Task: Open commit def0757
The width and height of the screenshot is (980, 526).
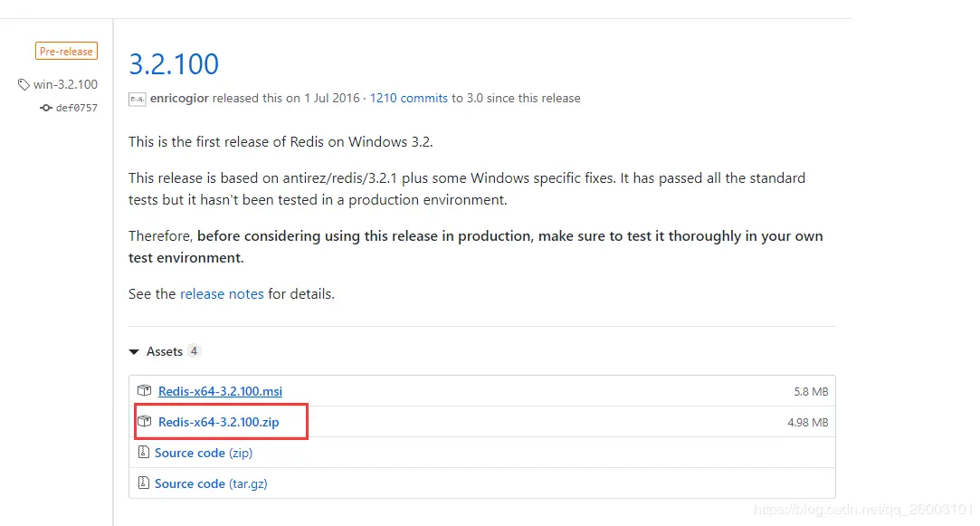Action: point(77,108)
